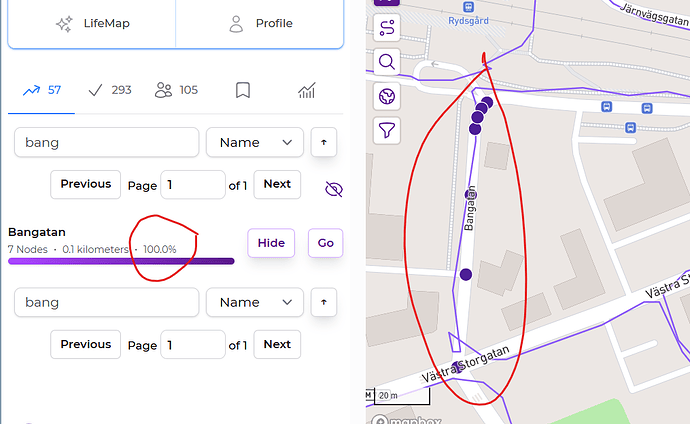Focus the upper 'bang' search field
This screenshot has width=690, height=424.
106,142
